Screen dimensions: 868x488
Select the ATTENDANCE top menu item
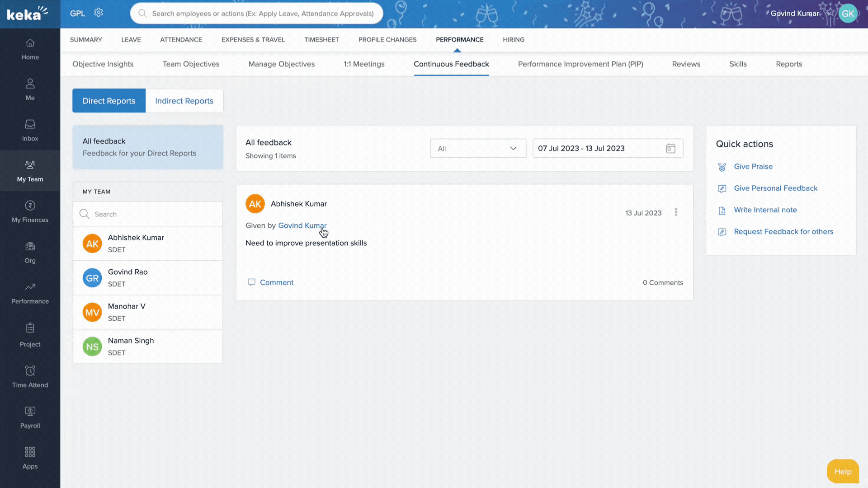coord(181,40)
